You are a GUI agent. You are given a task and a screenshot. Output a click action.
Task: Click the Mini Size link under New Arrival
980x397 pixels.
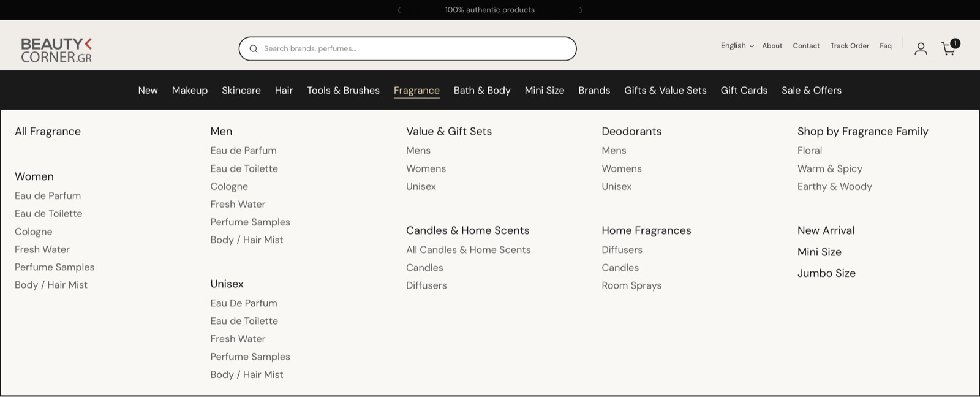(x=820, y=252)
